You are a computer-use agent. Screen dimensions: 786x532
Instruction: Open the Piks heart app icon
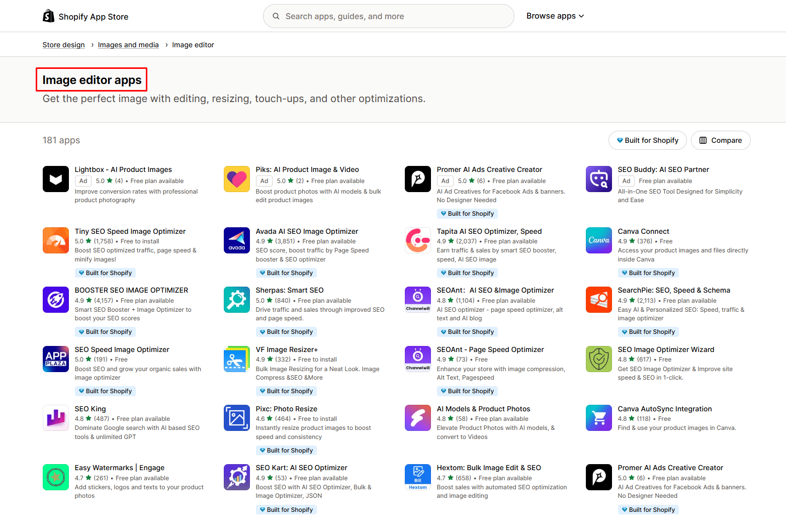pos(236,179)
